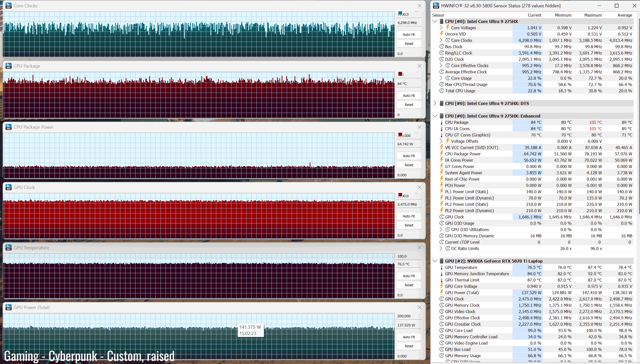Click the lightning icon beside CPU Package Power
The width and height of the screenshot is (640, 364).
[441, 154]
